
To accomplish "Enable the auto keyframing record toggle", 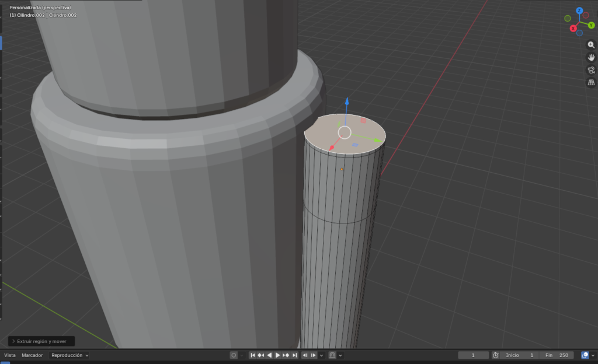I will point(234,355).
